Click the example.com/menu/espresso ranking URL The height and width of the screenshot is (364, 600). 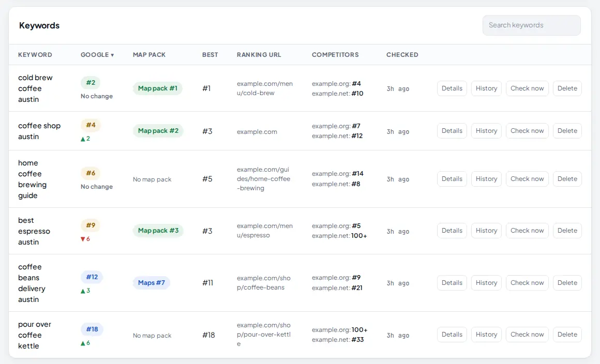265,231
